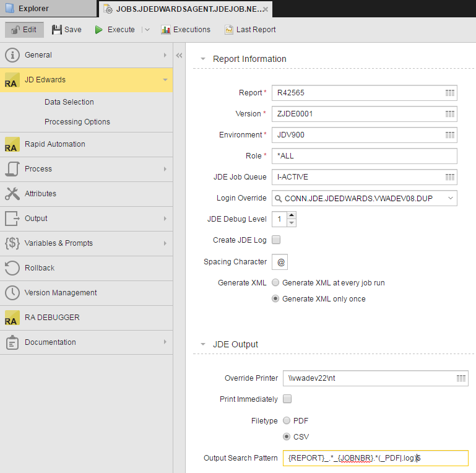Click the Executions button label

[x=191, y=30]
